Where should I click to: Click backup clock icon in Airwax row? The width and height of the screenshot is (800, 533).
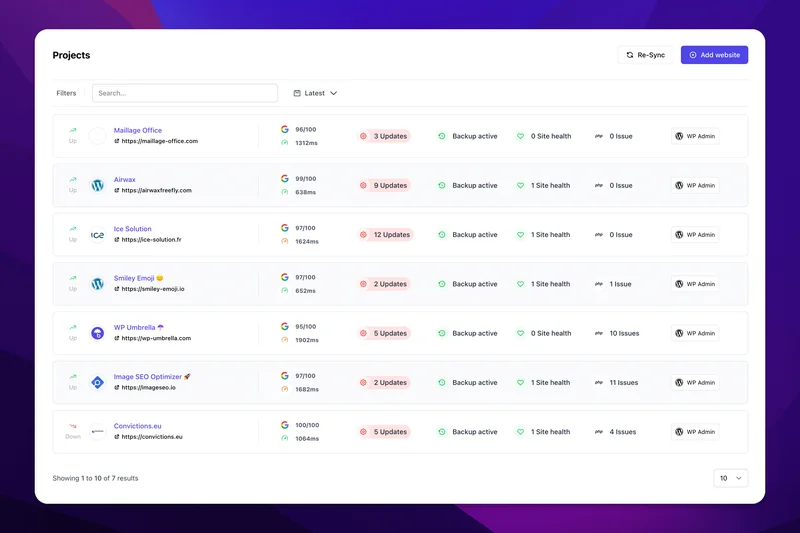[x=442, y=185]
